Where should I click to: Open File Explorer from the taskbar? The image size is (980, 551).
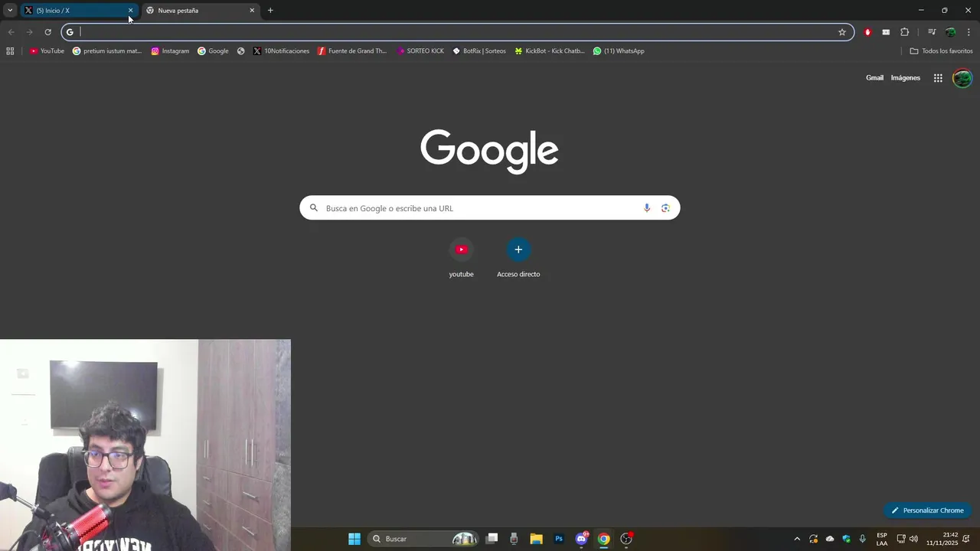pos(536,539)
